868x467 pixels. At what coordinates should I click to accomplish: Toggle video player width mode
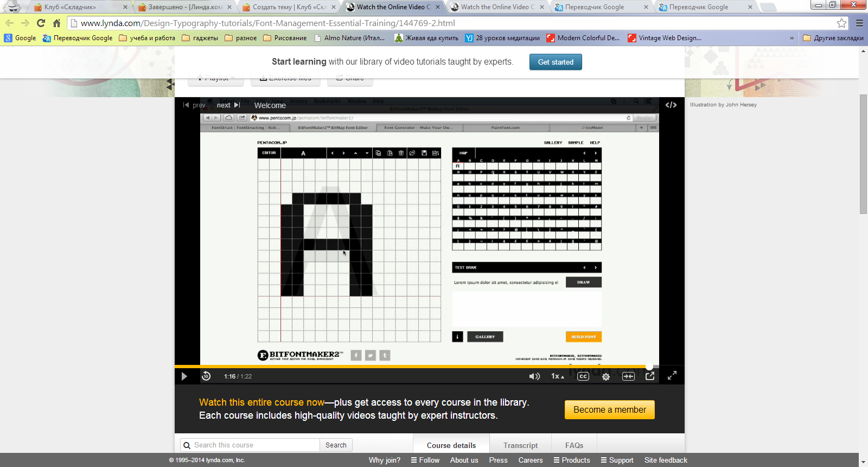coord(628,376)
